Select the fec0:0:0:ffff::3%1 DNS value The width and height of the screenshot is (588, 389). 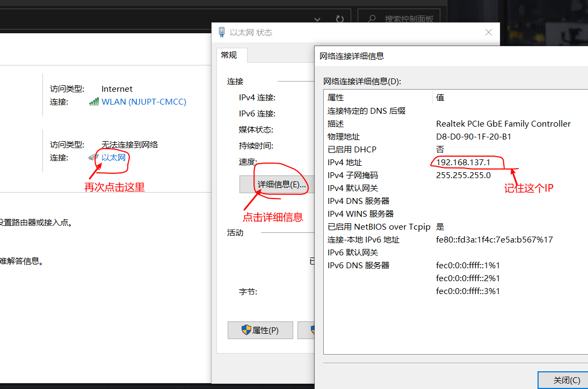(x=468, y=291)
